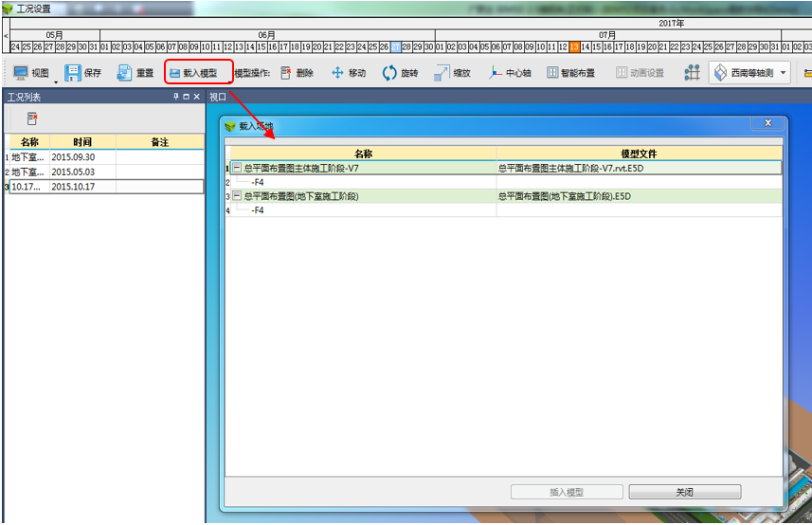The height and width of the screenshot is (525, 812).
Task: Click the 时间 column header
Action: click(82, 142)
